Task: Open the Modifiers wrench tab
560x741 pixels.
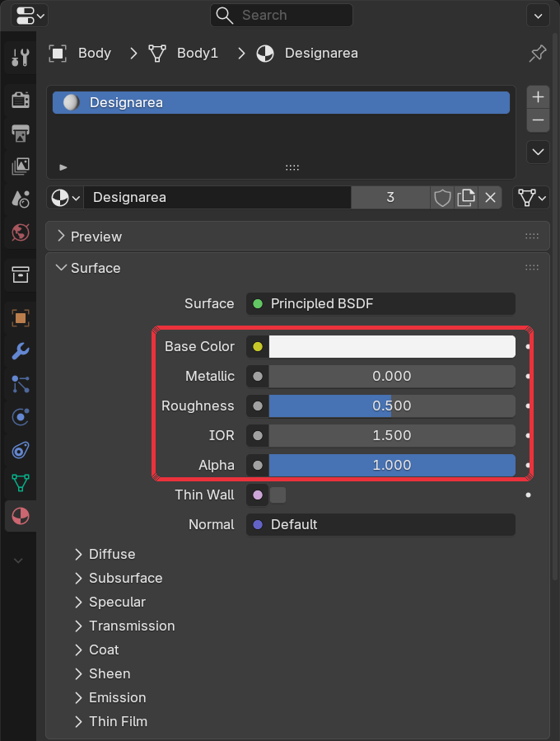Action: click(21, 351)
